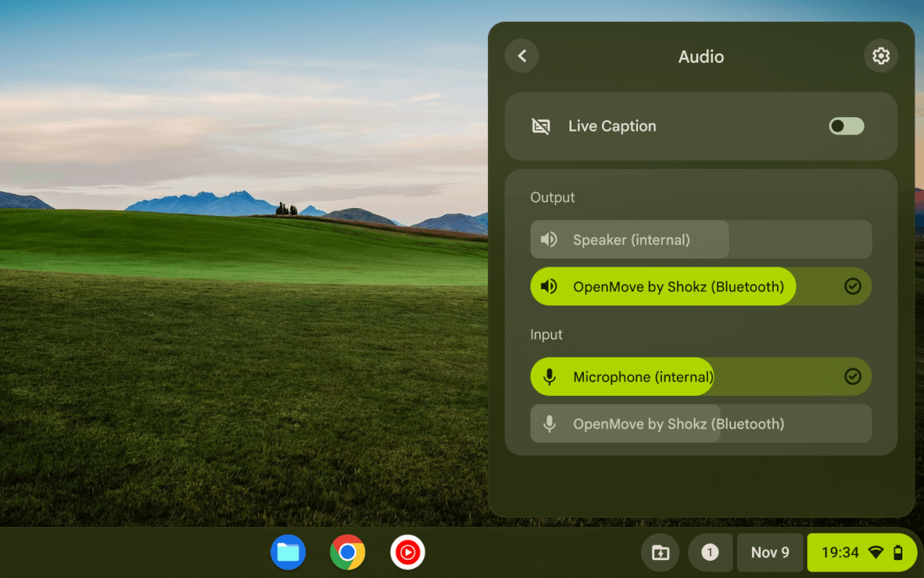Launch the Files app from the shelf

[288, 552]
